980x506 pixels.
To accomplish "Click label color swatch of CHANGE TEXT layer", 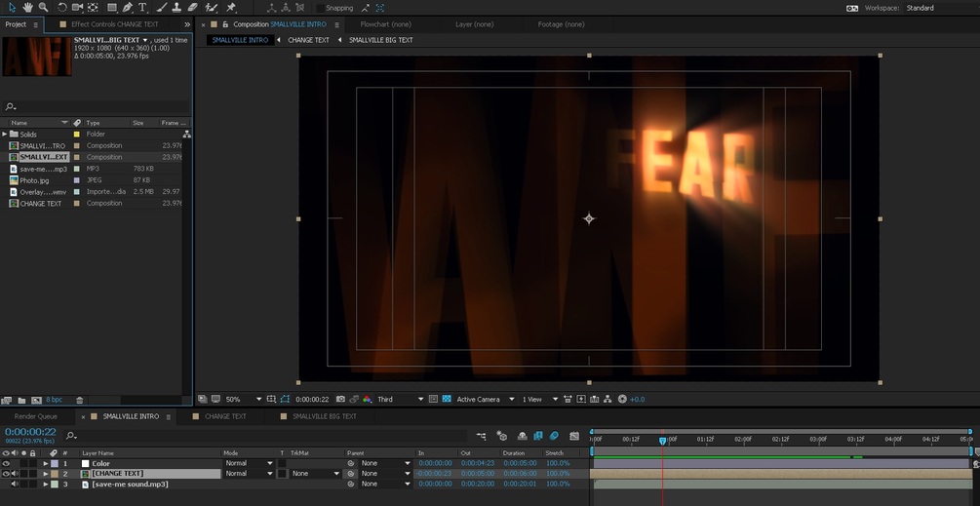I will coord(54,474).
